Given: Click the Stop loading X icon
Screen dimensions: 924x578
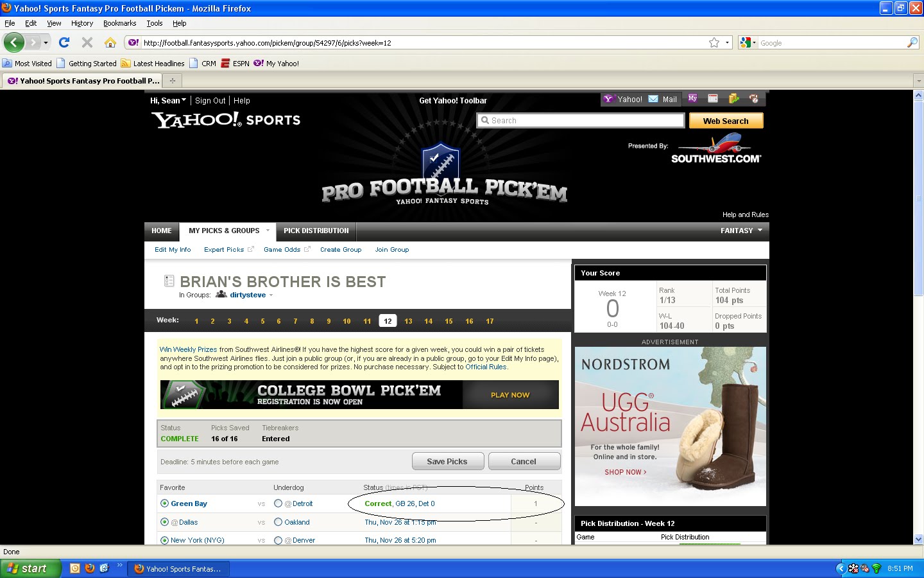Looking at the screenshot, I should point(87,42).
